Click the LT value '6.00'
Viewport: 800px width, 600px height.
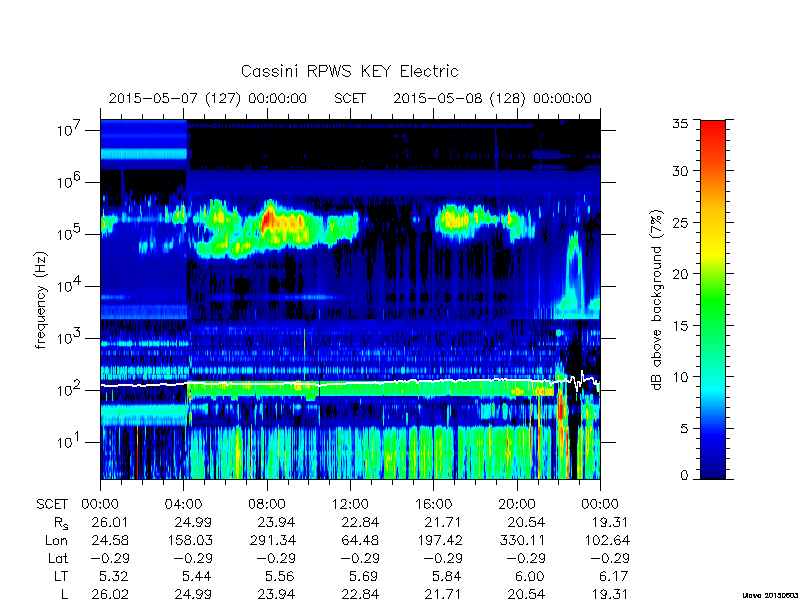[x=530, y=576]
